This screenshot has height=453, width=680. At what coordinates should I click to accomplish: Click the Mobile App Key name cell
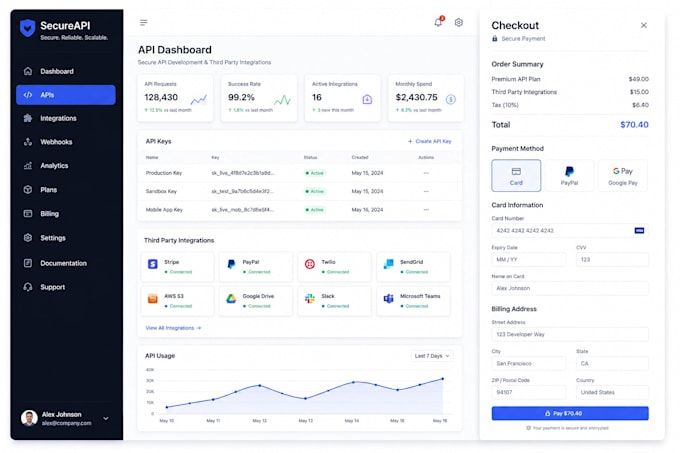point(164,209)
